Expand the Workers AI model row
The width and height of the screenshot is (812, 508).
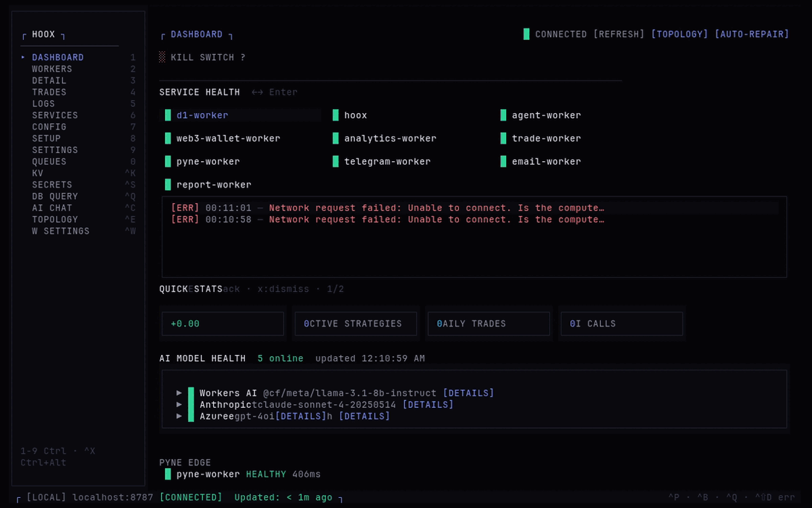tap(179, 393)
